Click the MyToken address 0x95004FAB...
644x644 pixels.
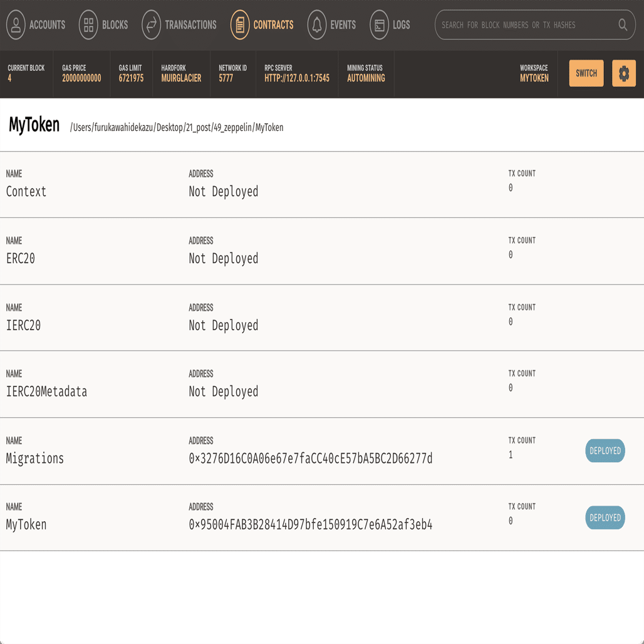coord(311,524)
